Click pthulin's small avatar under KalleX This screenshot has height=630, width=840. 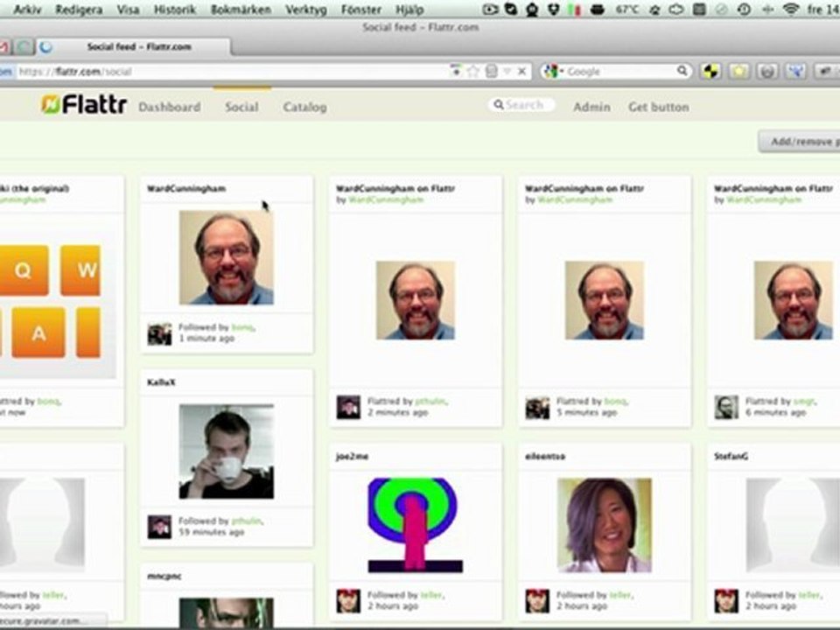159,527
